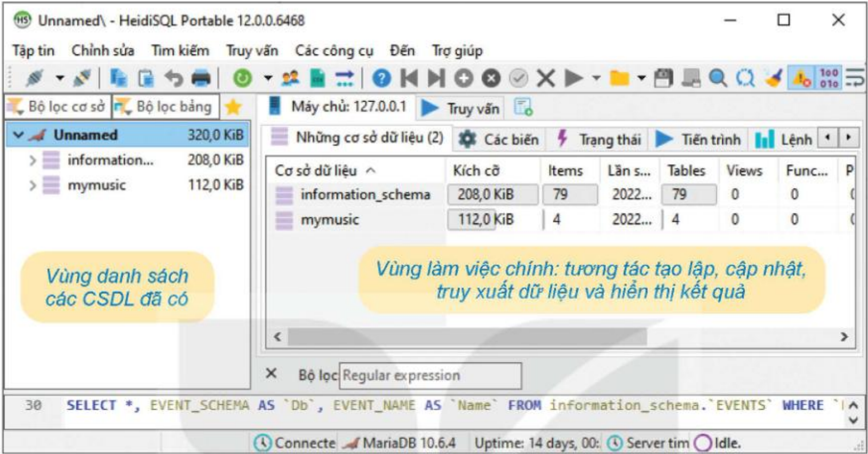Click the Paste clipboard icon

click(x=146, y=78)
